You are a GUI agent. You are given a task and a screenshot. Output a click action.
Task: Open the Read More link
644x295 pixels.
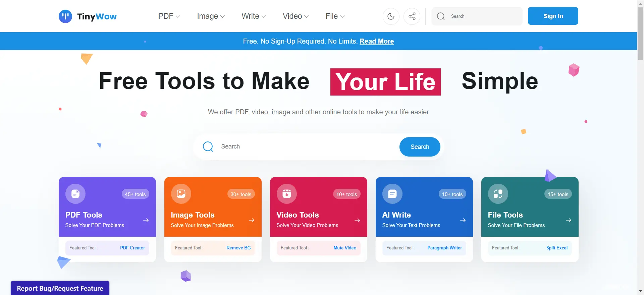pyautogui.click(x=377, y=41)
